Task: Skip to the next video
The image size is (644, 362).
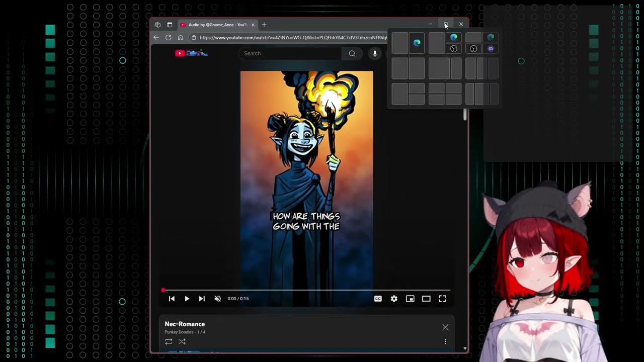Action: coord(202,299)
